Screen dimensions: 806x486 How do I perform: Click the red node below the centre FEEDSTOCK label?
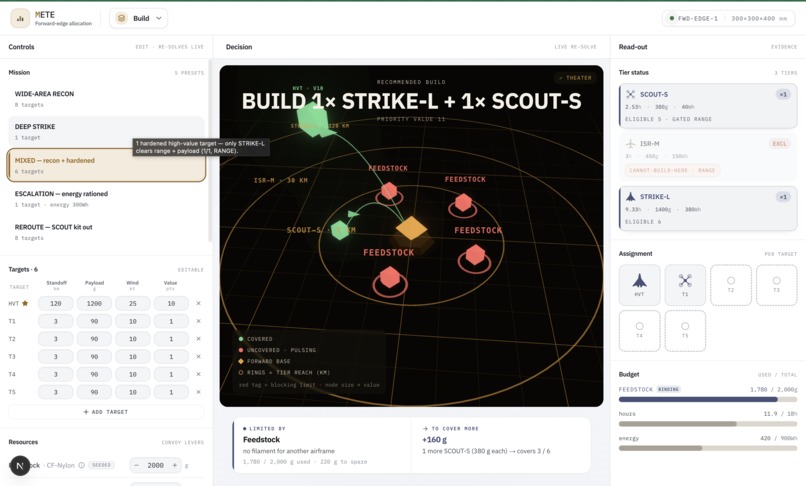click(390, 278)
